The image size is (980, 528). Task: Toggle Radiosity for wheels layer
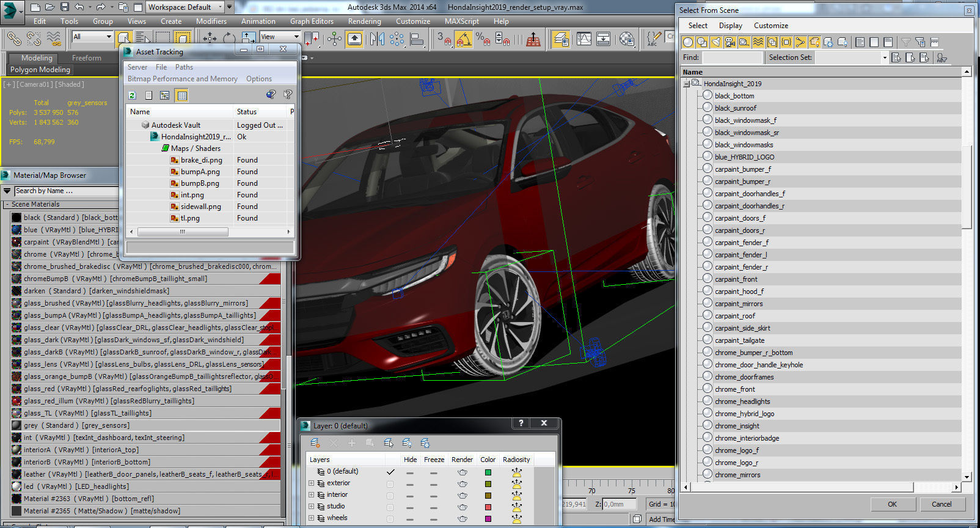coord(517,519)
